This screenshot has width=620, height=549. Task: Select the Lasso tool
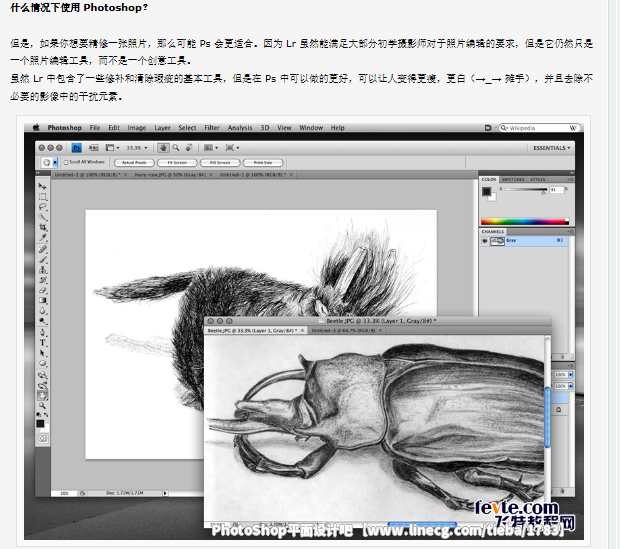click(x=42, y=207)
